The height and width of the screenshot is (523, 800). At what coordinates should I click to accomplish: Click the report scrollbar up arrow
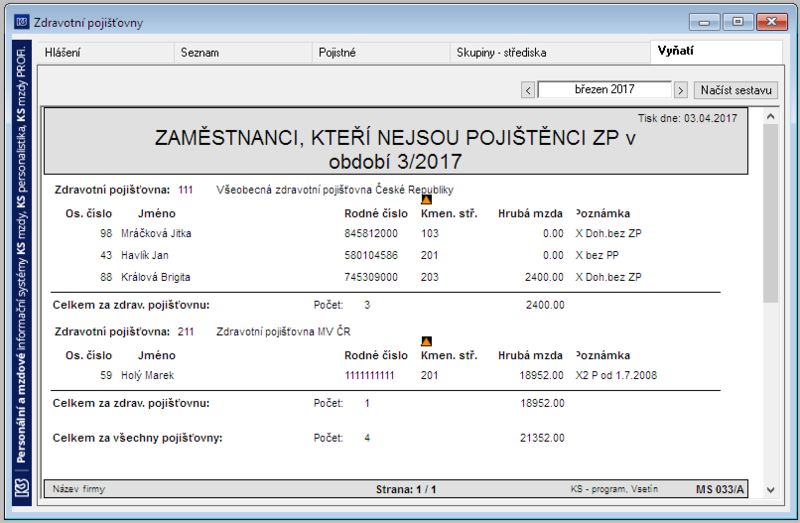770,116
